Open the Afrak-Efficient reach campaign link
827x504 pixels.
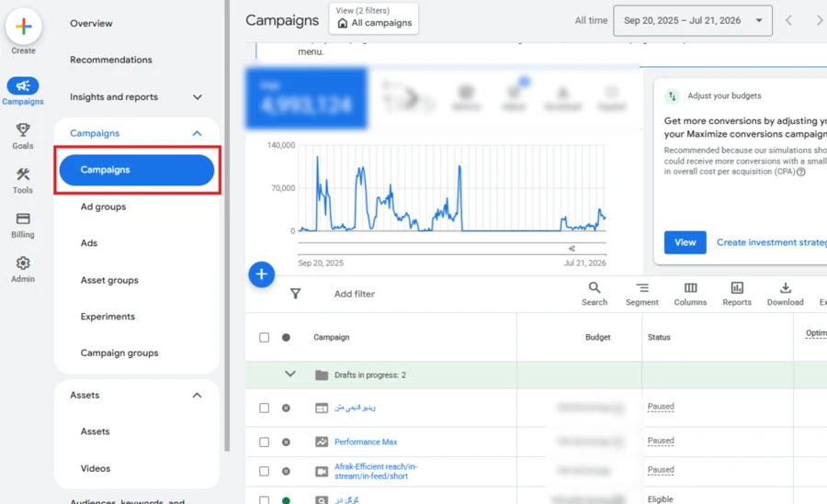click(x=376, y=471)
